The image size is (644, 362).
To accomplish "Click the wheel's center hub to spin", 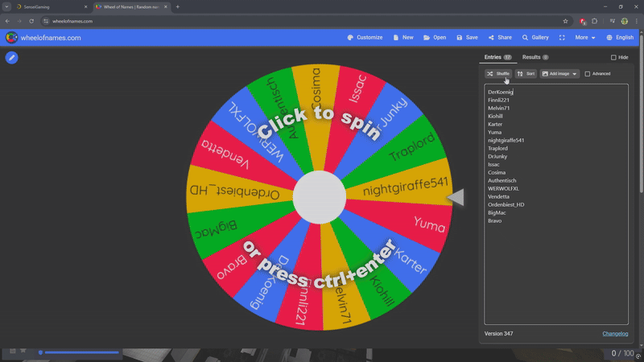I will 320,197.
